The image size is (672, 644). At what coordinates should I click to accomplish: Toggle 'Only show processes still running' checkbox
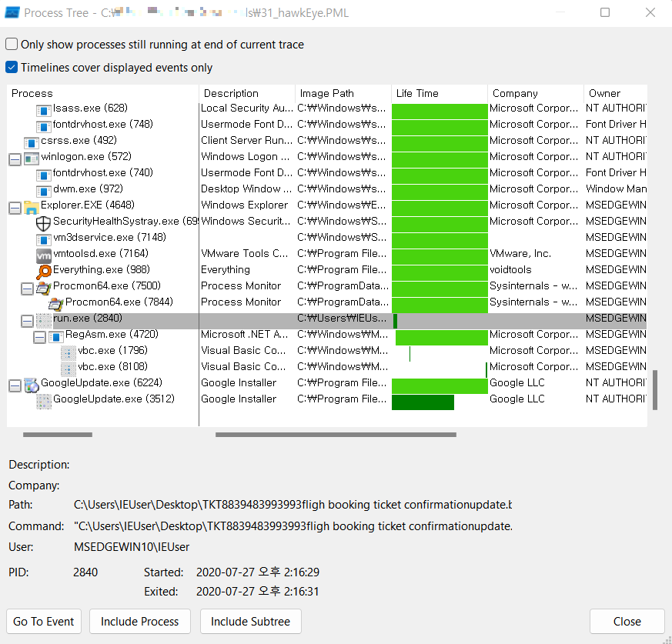pyautogui.click(x=12, y=44)
